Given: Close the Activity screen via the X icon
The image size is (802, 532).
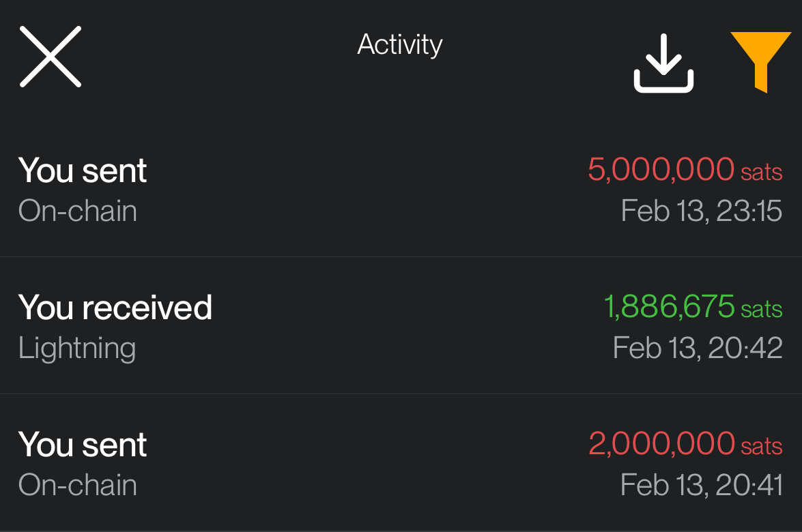Looking at the screenshot, I should coord(50,57).
